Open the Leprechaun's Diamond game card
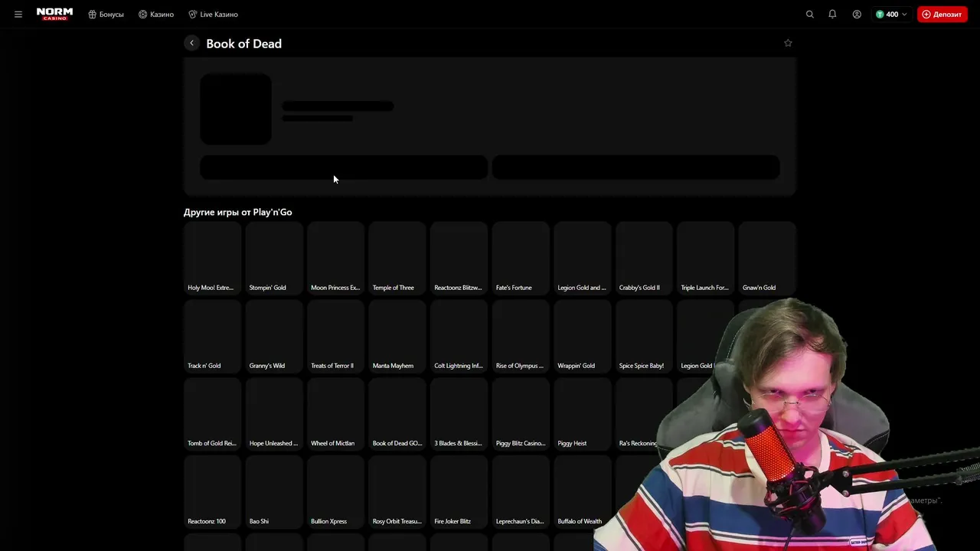 coord(521,492)
